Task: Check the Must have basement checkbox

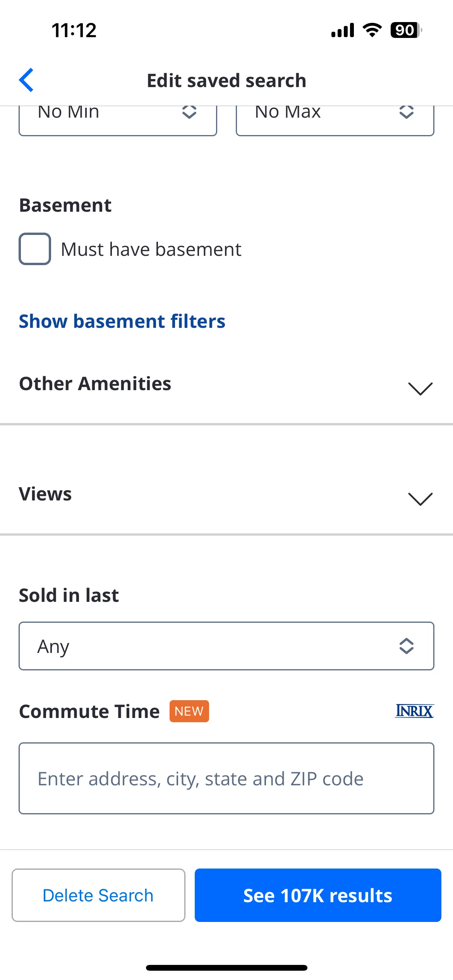Action: (35, 249)
